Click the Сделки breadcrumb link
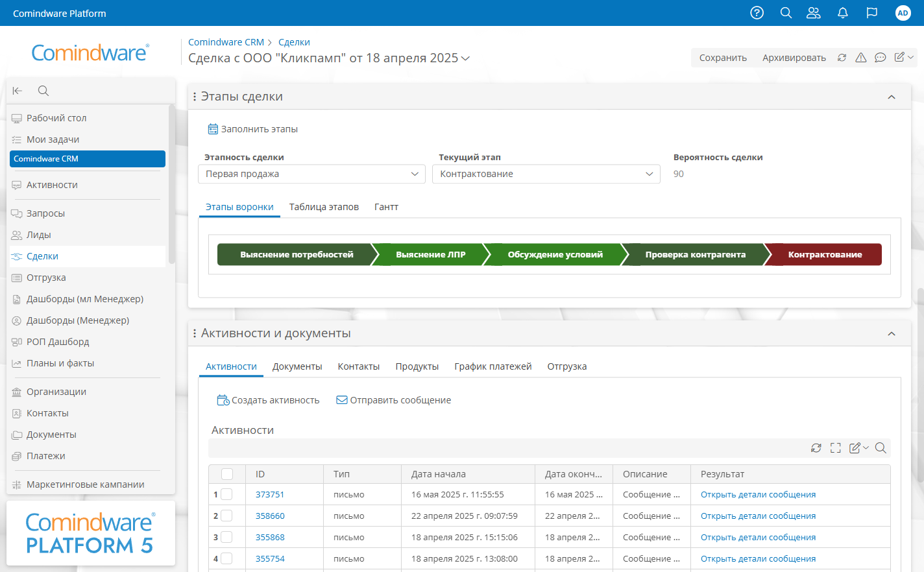 tap(294, 42)
